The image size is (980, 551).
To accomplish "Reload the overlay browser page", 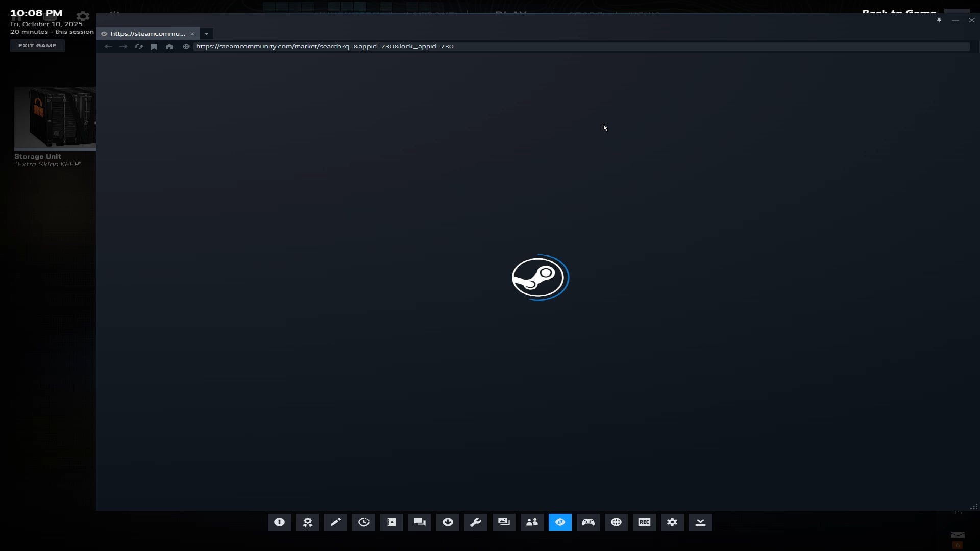I will (139, 46).
